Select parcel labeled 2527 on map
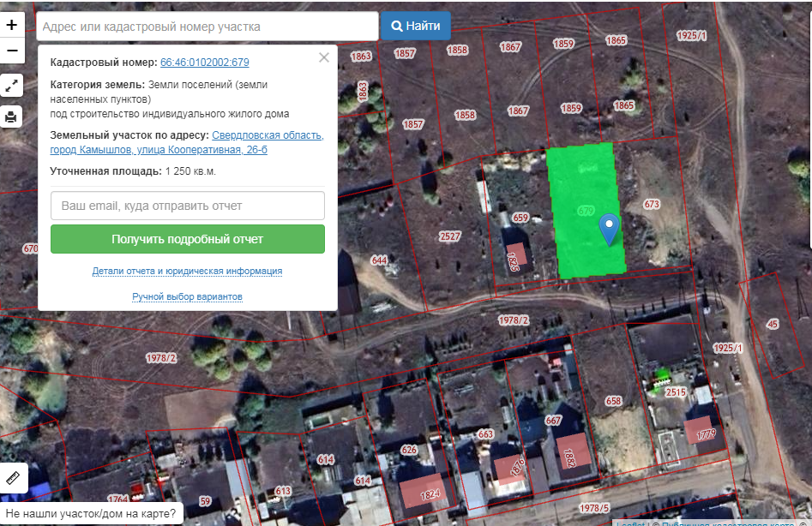812x526 pixels. click(x=449, y=236)
